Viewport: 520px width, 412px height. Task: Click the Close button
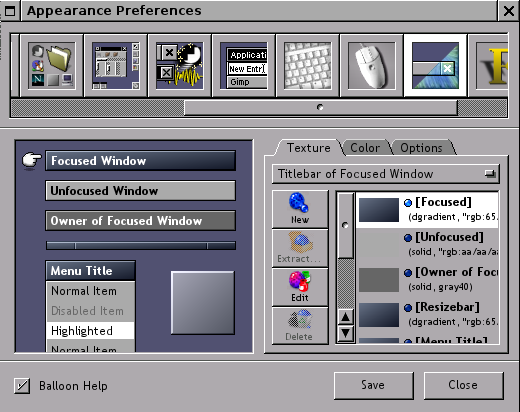pos(464,385)
